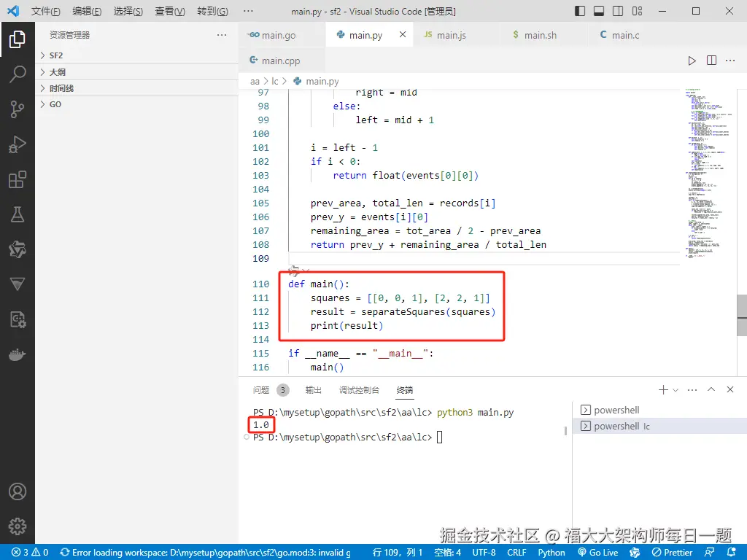This screenshot has height=560, width=747.
Task: Change CRLF end of line sequence
Action: coord(516,553)
